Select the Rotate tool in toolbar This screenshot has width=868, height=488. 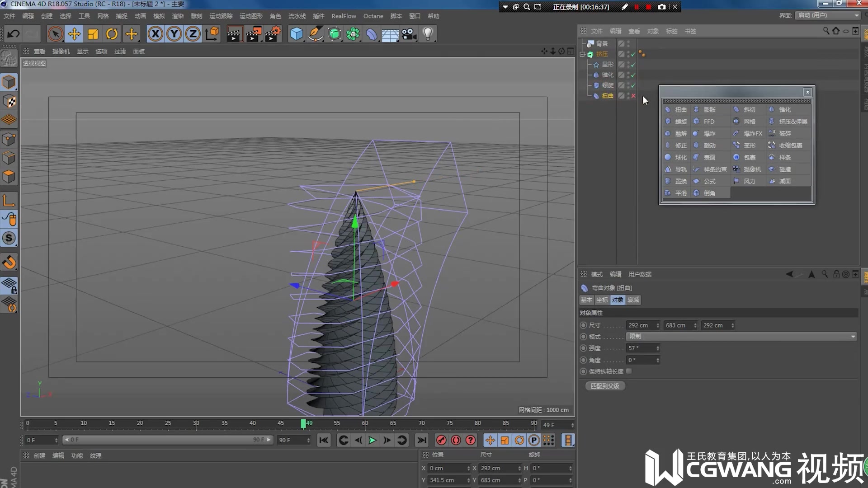pyautogui.click(x=112, y=34)
